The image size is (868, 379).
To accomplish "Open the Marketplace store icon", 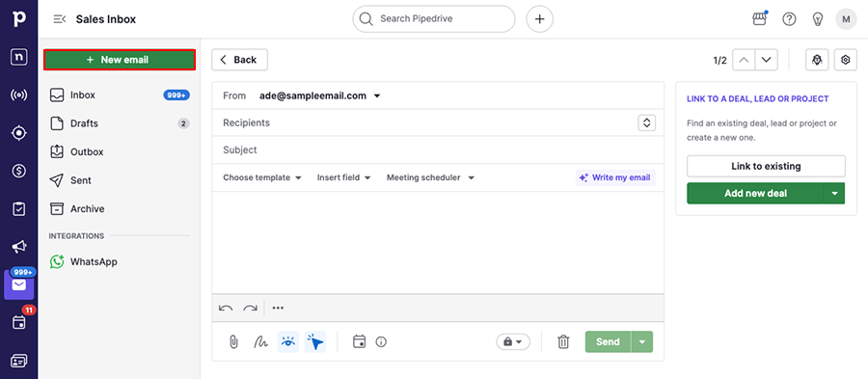I will tap(760, 19).
